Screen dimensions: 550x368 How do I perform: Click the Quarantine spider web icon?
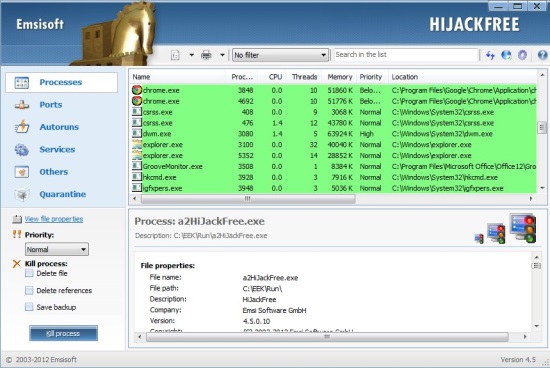pyautogui.click(x=22, y=195)
